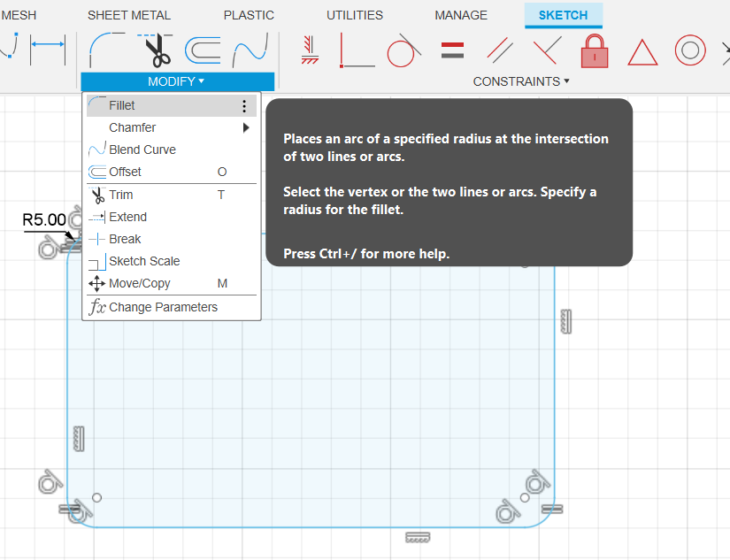This screenshot has height=560, width=730.
Task: Expand the Chamfer submenu arrow
Action: pos(246,127)
